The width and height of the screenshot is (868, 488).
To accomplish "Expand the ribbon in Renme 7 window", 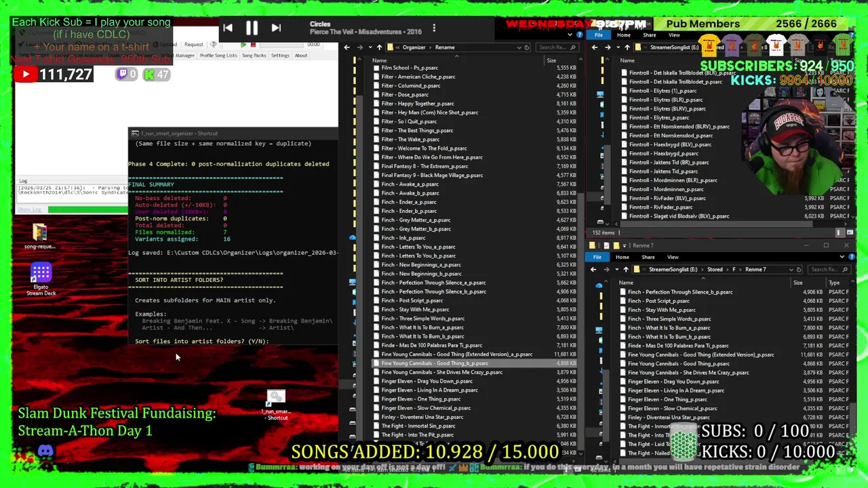I will (x=842, y=258).
